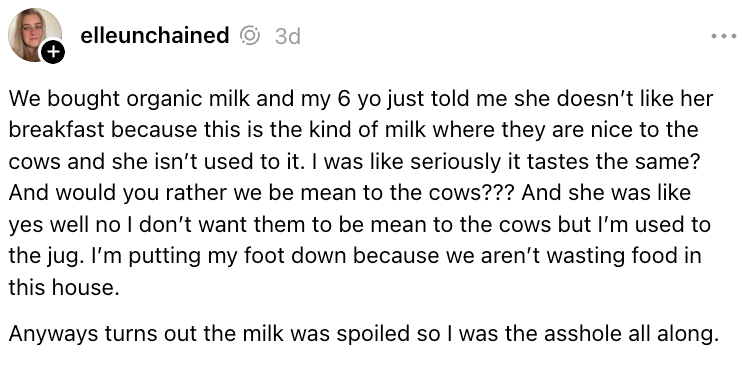Open the three-dot more options menu

pos(724,36)
